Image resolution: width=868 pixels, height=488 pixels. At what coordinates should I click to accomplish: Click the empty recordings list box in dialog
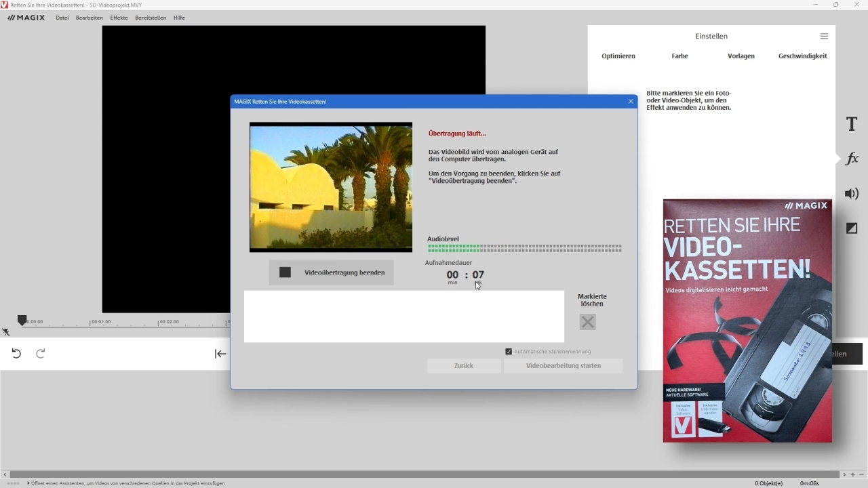pyautogui.click(x=404, y=317)
